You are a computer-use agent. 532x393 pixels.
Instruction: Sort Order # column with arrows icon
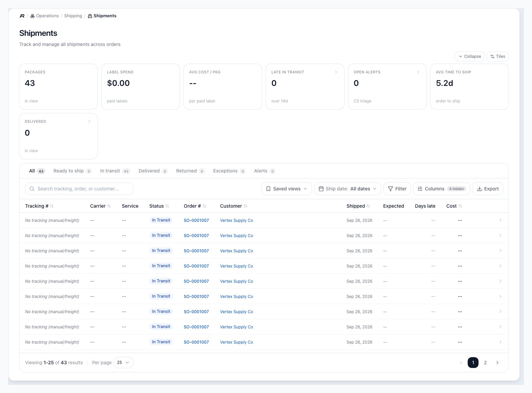(x=204, y=206)
